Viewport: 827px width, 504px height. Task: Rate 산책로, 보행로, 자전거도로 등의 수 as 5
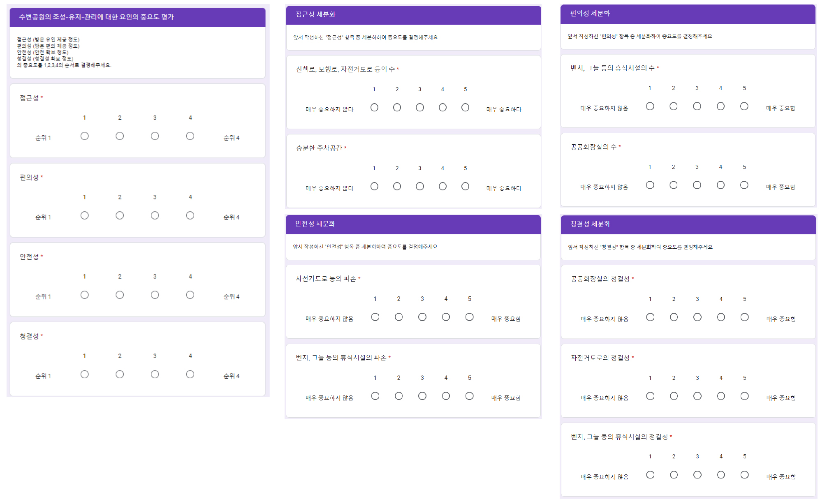465,107
